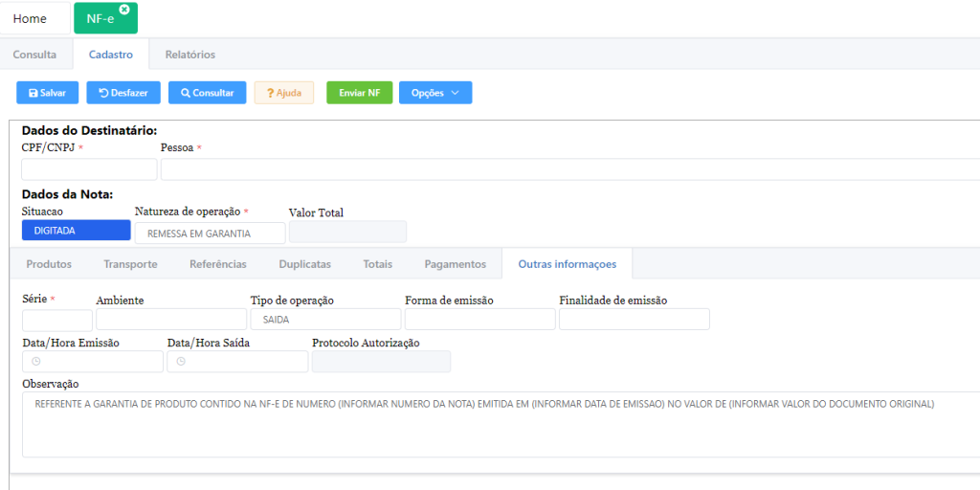The height and width of the screenshot is (490, 980).
Task: Open the Produtos tab
Action: [49, 264]
